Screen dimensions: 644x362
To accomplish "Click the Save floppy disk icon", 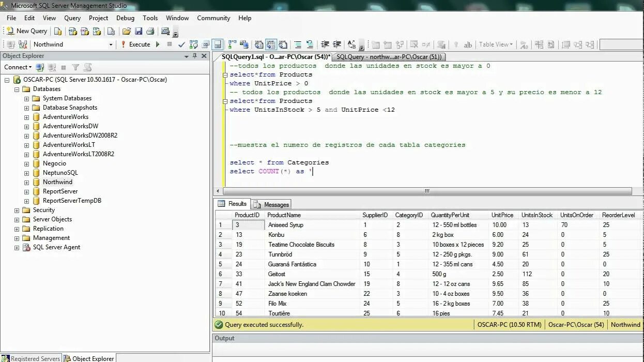I will click(139, 31).
